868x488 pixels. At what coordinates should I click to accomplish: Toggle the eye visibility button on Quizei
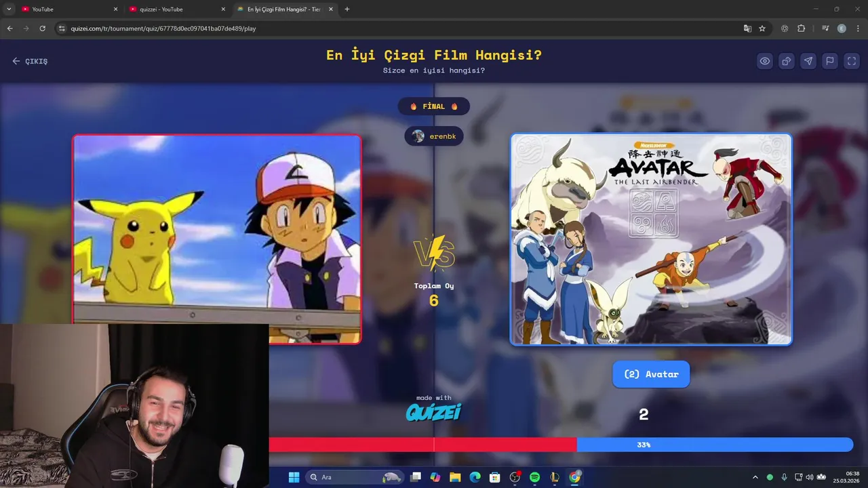click(765, 61)
